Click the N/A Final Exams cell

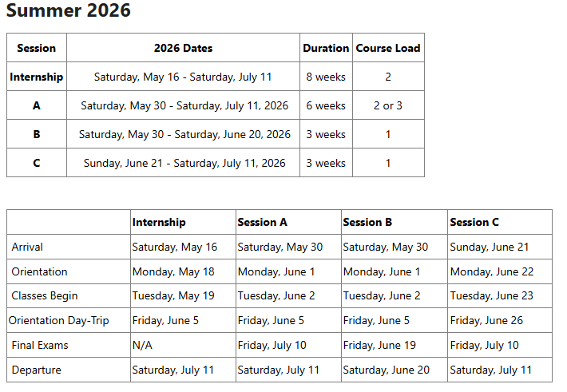[142, 346]
